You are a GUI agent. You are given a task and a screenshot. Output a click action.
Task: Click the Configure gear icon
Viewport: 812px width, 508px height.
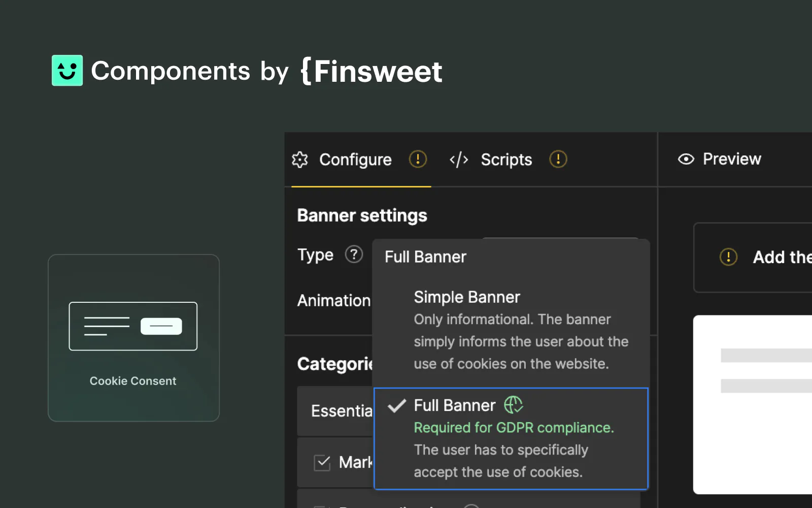tap(300, 160)
